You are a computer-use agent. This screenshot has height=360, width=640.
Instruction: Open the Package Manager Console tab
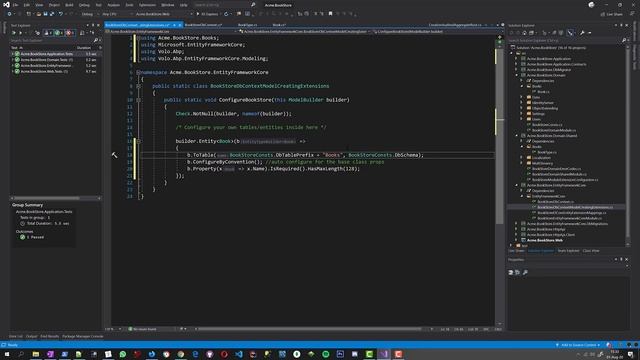click(x=82, y=336)
